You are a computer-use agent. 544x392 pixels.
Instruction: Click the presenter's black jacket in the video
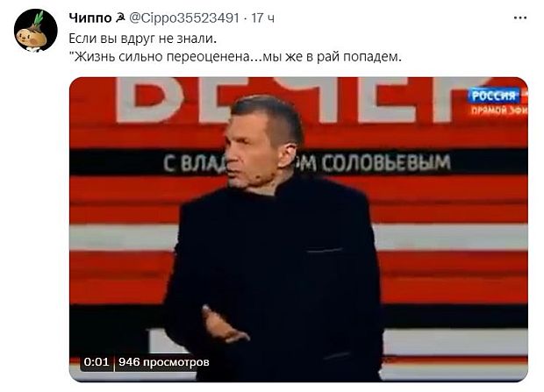coord(274,264)
